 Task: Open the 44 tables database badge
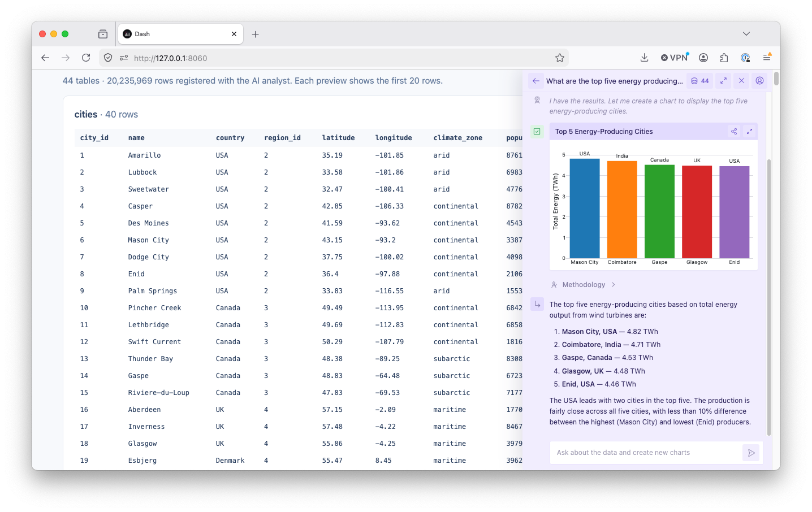tap(699, 81)
